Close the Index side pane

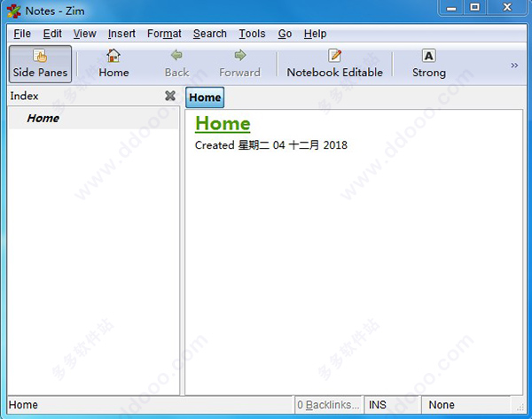(170, 96)
